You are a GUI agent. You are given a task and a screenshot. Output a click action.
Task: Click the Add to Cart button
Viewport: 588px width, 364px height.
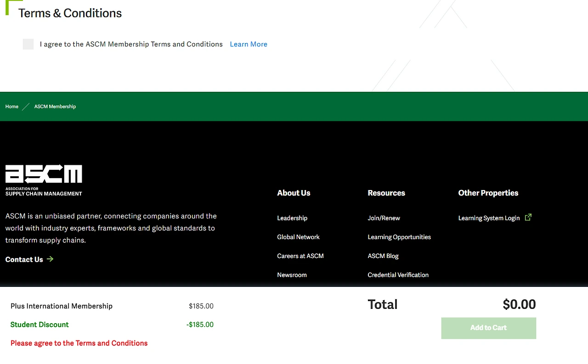coord(489,328)
